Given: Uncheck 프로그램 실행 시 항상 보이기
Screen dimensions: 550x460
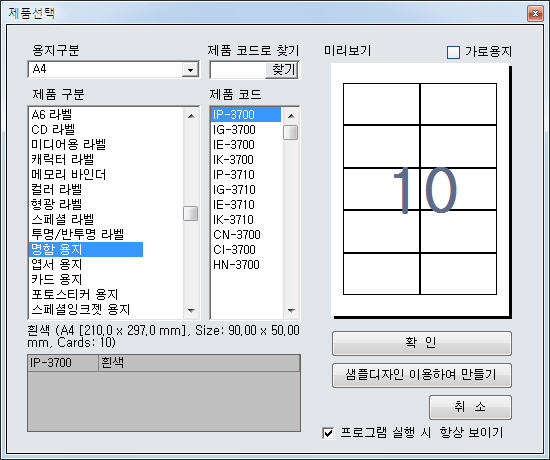Looking at the screenshot, I should (x=328, y=433).
